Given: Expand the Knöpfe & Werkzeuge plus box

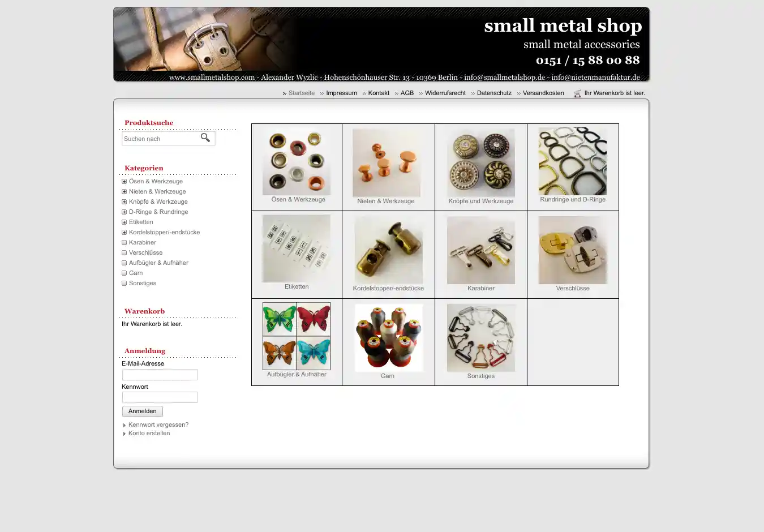Looking at the screenshot, I should tap(124, 202).
